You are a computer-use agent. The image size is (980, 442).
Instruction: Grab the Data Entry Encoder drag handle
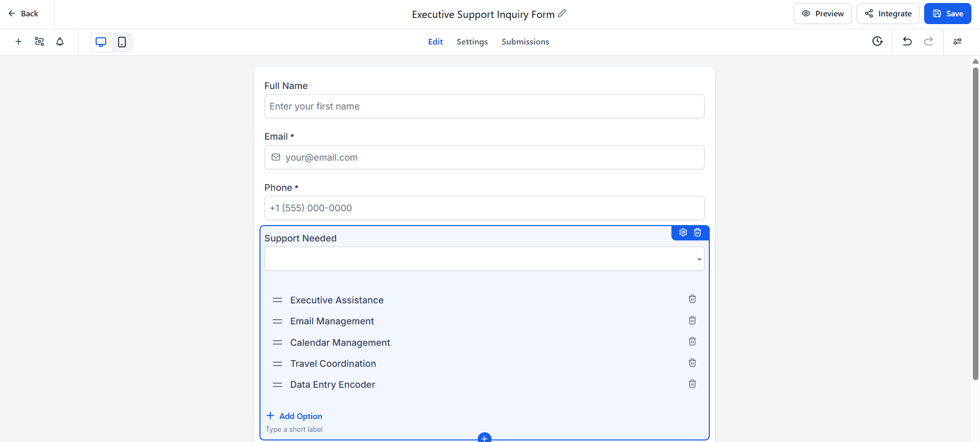[x=277, y=385]
